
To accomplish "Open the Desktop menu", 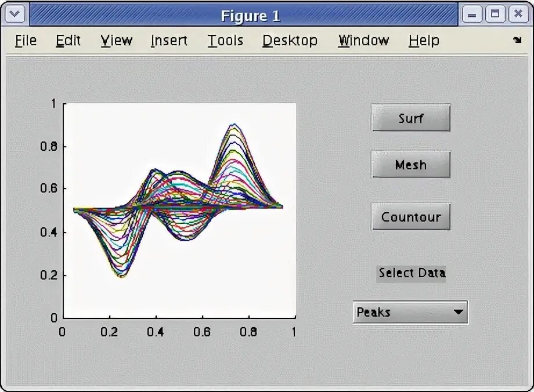I will pyautogui.click(x=290, y=41).
